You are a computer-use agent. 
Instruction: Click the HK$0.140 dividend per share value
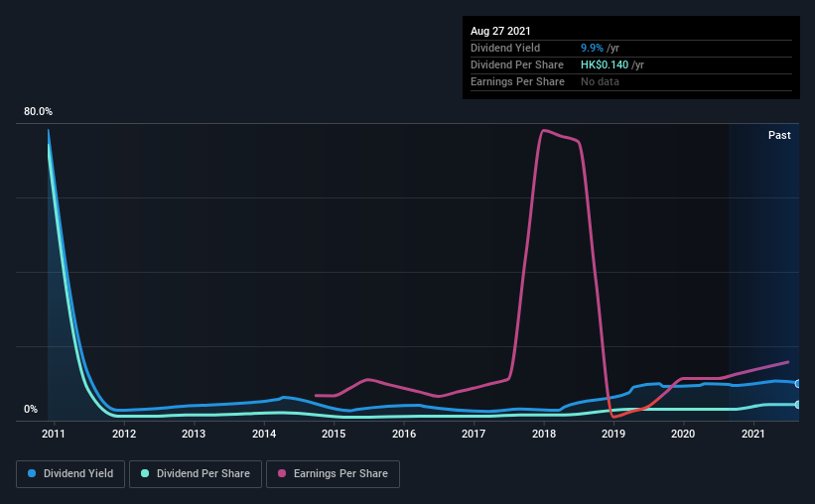click(605, 64)
